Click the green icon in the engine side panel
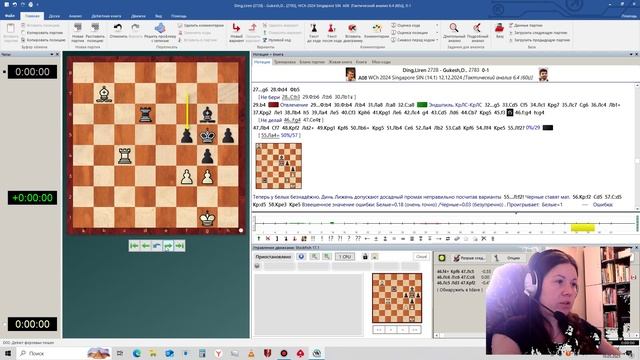 click(x=442, y=258)
